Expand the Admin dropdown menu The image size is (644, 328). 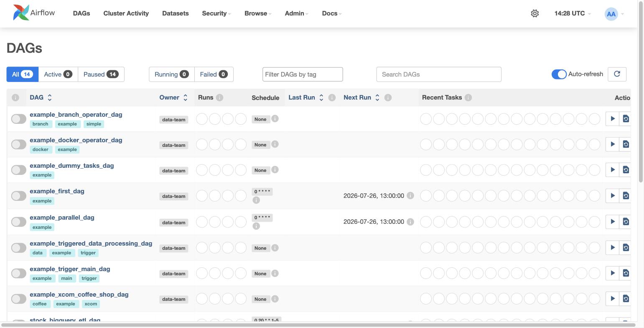(297, 13)
